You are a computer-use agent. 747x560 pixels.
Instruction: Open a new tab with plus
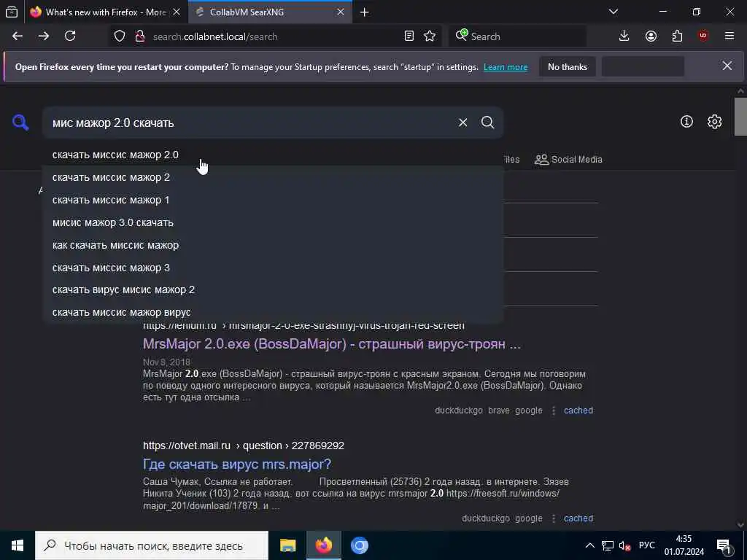pyautogui.click(x=365, y=12)
